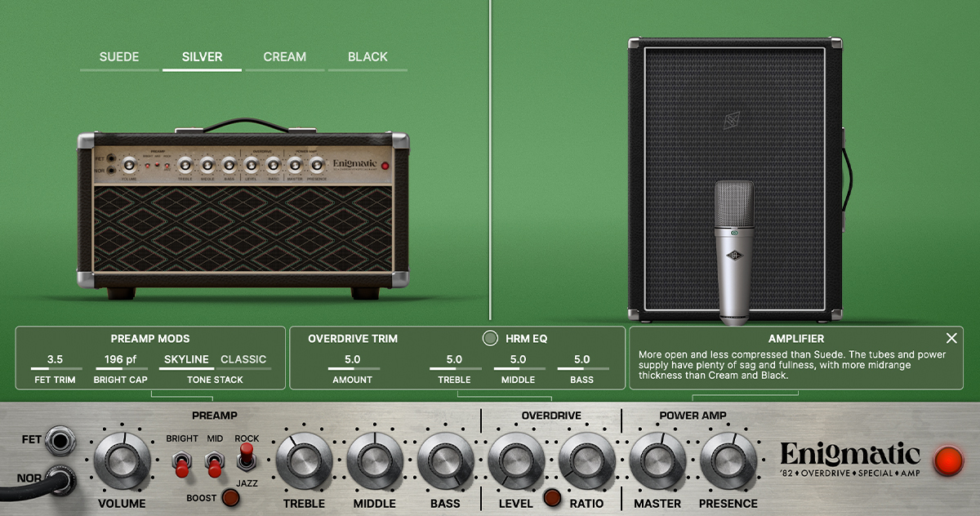The height and width of the screenshot is (516, 980).
Task: Click the FET input jack
Action: (x=60, y=441)
